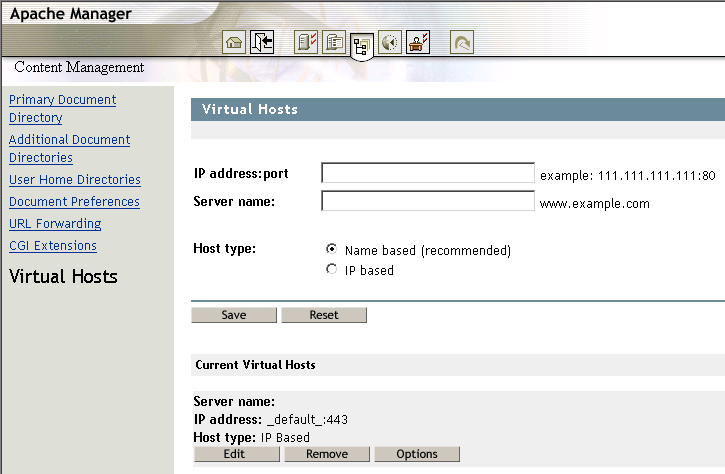725x474 pixels.
Task: Click the Current Virtual Hosts heading
Action: 255,365
